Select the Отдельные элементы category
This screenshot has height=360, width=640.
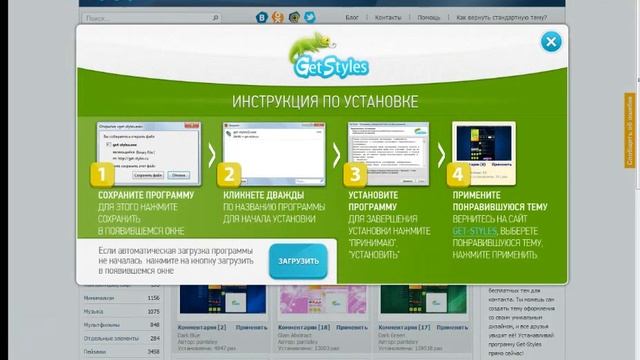pyautogui.click(x=111, y=338)
